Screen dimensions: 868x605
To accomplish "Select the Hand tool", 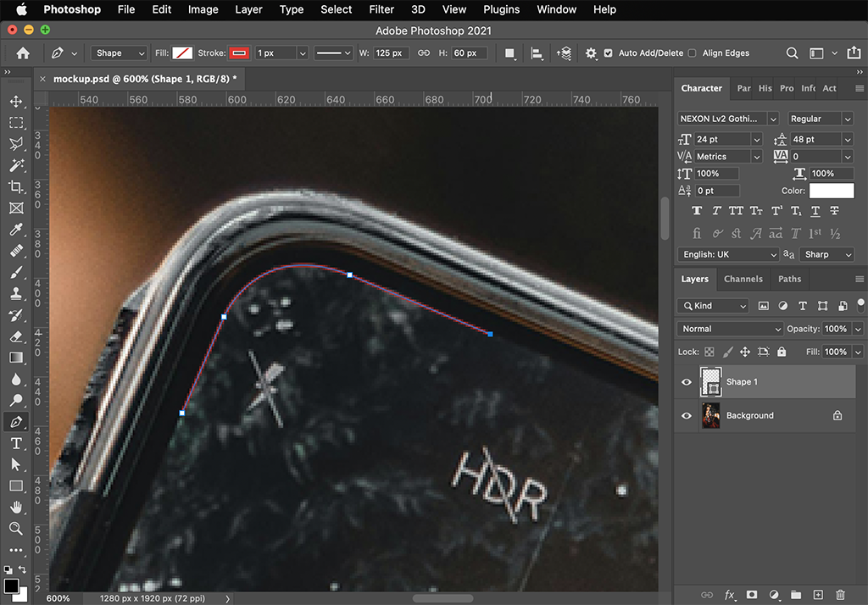I will point(16,507).
